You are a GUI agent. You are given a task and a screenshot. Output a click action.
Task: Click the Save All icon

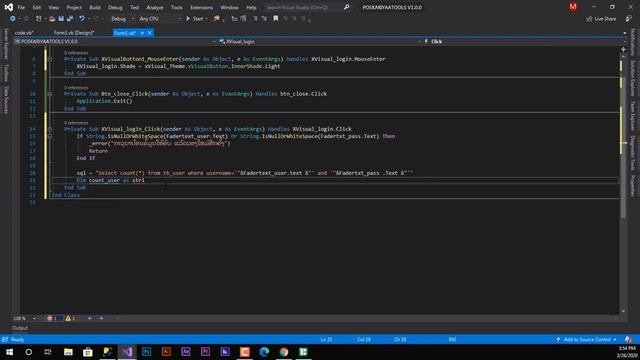tap(70, 19)
